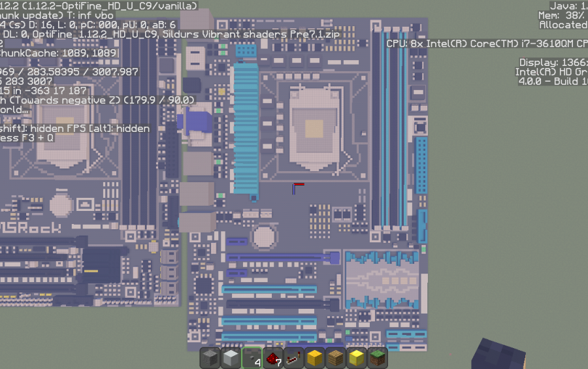Viewport: 588px width, 369px height.
Task: Click the 'Allocated' memory debug line
Action: (x=563, y=25)
